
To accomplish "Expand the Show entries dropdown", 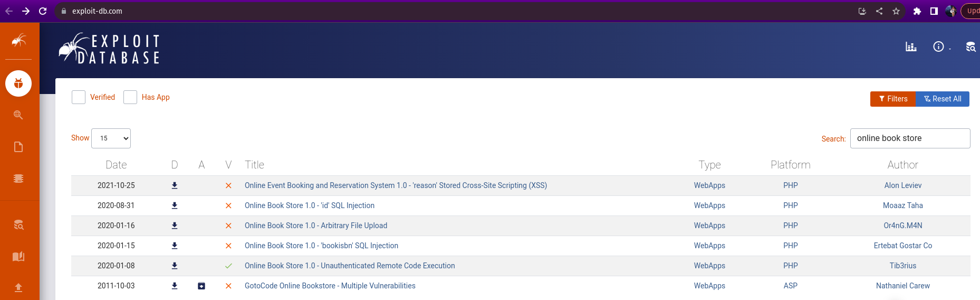I will (x=111, y=138).
